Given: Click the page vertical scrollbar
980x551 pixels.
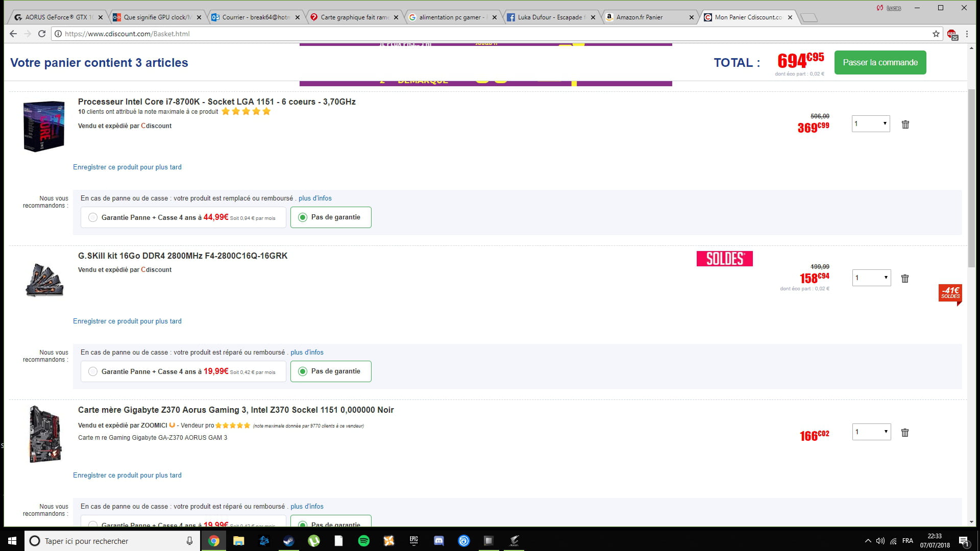Looking at the screenshot, I should [x=971, y=179].
